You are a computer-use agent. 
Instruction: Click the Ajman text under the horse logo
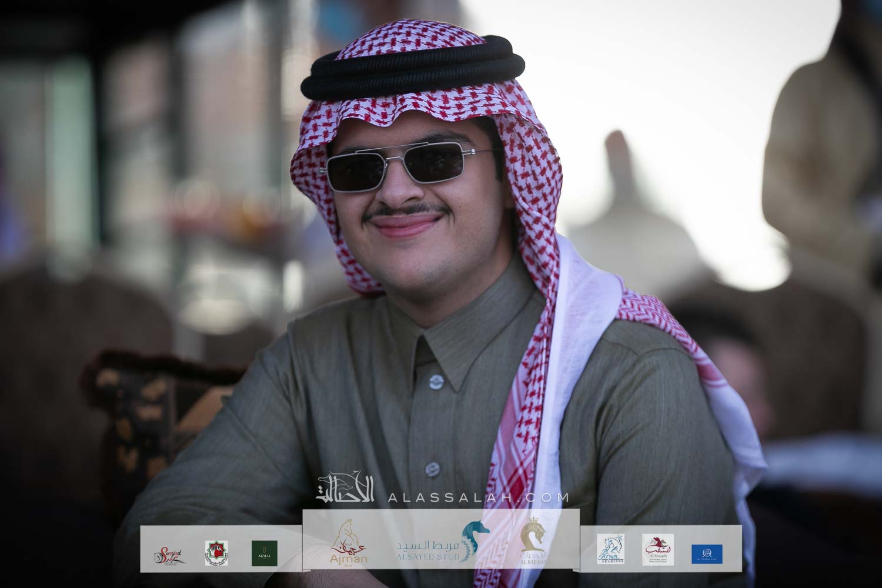tap(348, 557)
